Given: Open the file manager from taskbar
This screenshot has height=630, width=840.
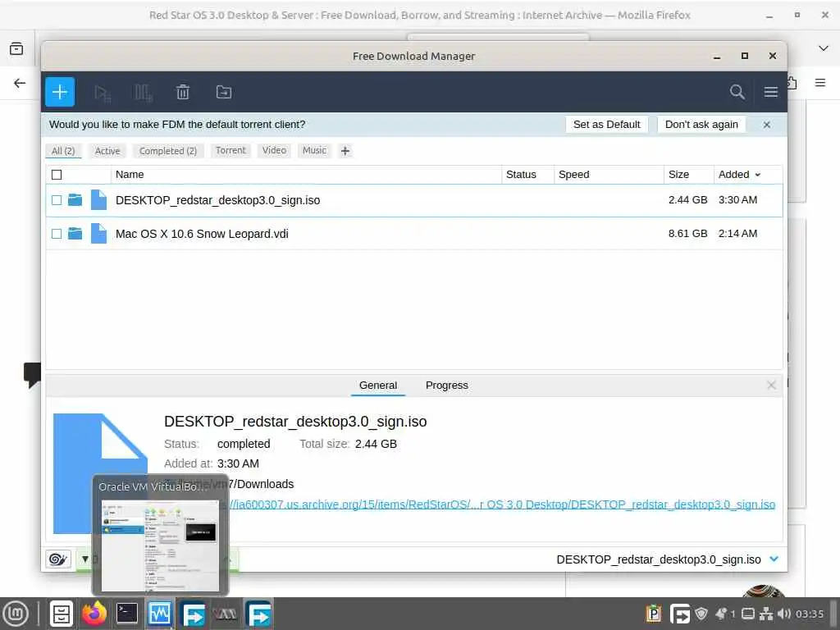Looking at the screenshot, I should coord(61,614).
